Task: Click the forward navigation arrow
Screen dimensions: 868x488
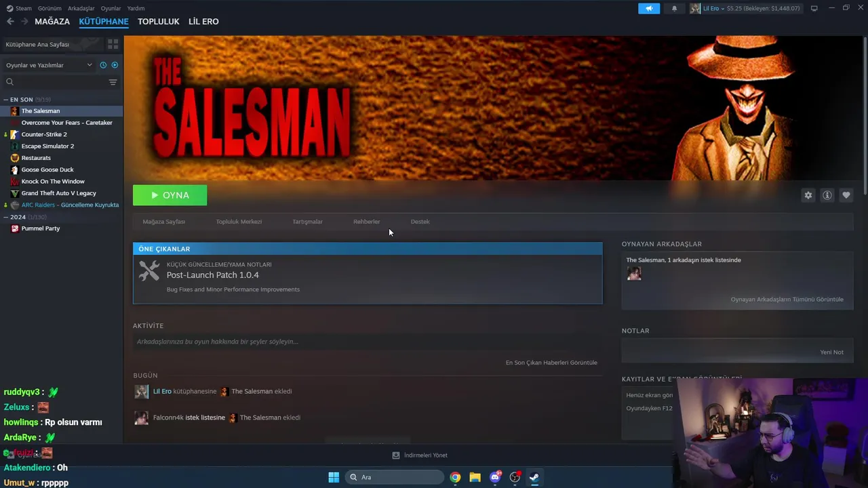Action: [x=24, y=22]
